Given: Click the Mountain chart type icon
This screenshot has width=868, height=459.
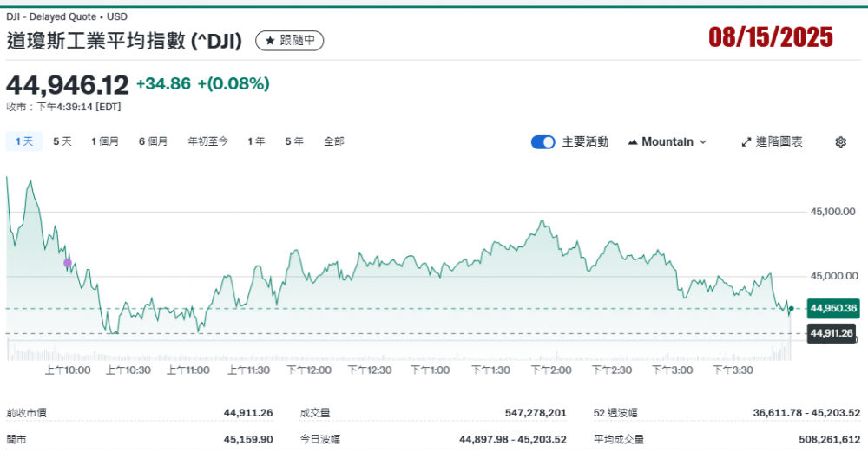Looking at the screenshot, I should 632,142.
